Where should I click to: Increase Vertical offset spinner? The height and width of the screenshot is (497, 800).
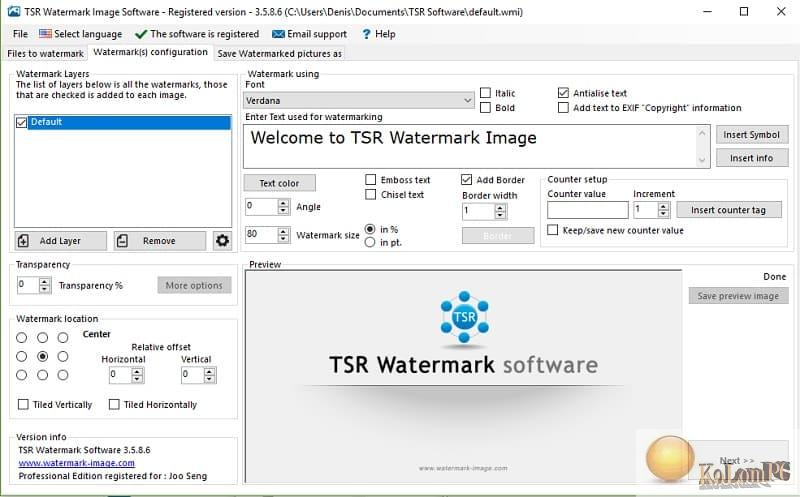tap(209, 372)
